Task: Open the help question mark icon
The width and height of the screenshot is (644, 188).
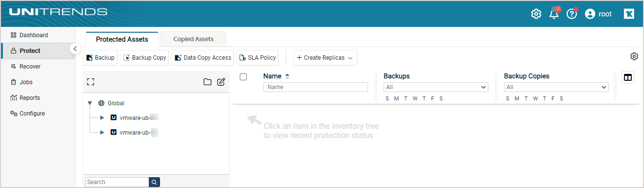Action: click(572, 14)
